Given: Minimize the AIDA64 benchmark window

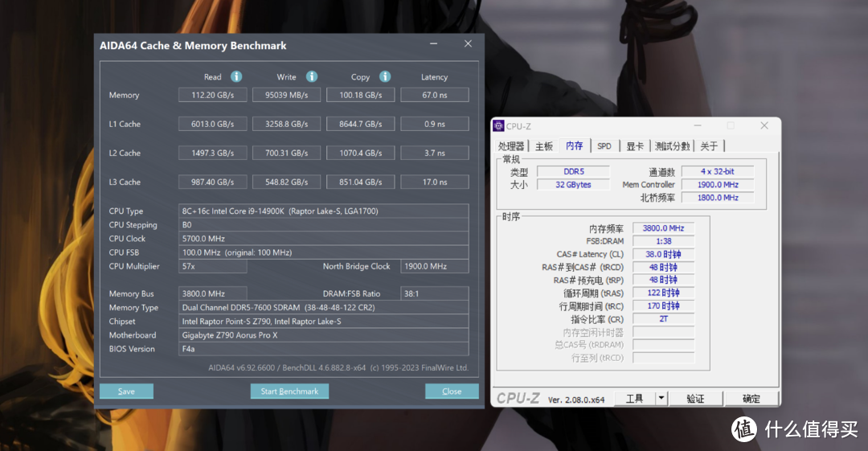Looking at the screenshot, I should point(433,43).
